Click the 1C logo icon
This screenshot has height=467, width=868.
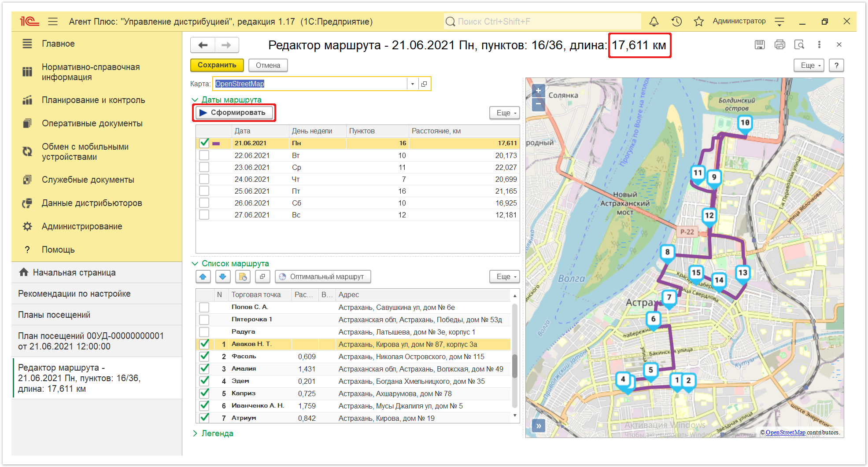coord(29,21)
